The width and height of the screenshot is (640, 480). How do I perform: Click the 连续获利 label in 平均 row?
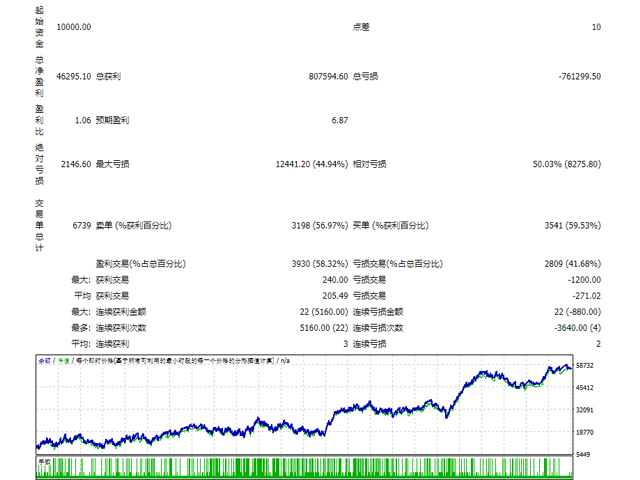(112, 344)
